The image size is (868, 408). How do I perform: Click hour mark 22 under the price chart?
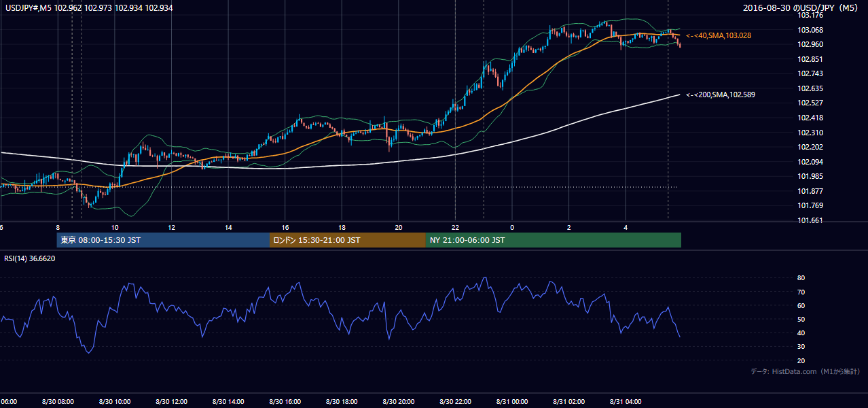coord(456,228)
